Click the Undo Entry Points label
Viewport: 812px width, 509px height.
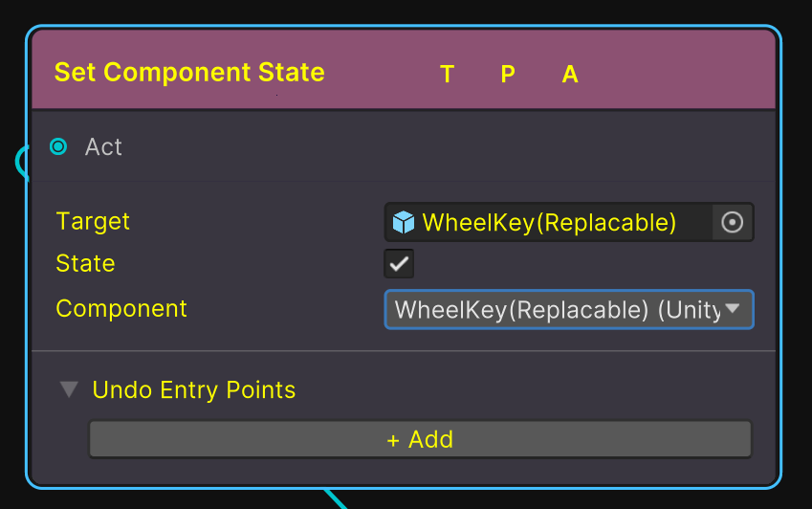tap(194, 390)
